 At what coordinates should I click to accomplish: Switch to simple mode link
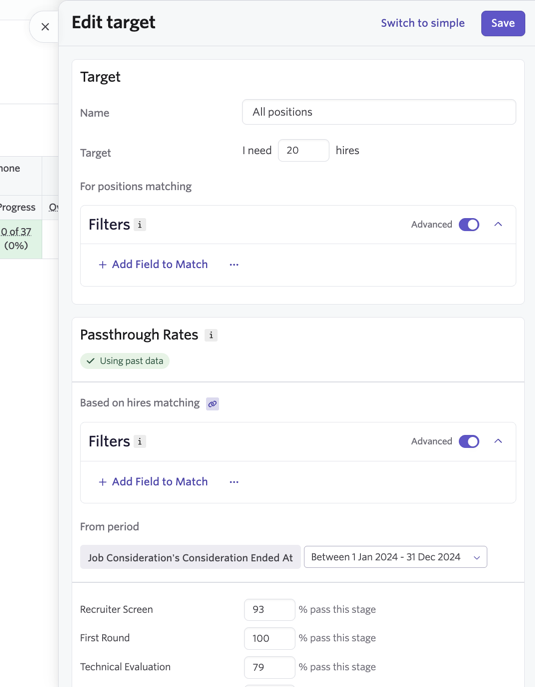point(422,23)
